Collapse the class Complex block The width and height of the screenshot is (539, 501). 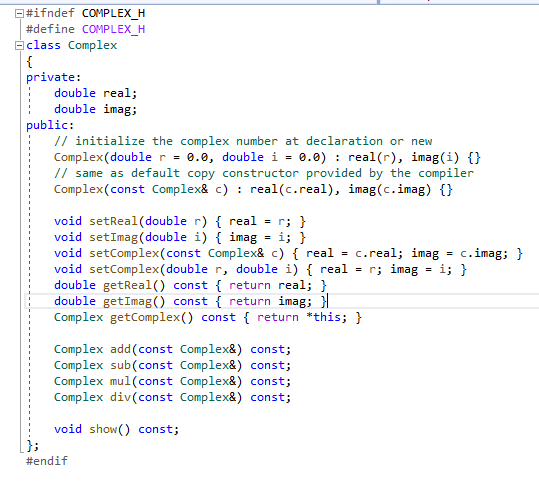[x=19, y=45]
